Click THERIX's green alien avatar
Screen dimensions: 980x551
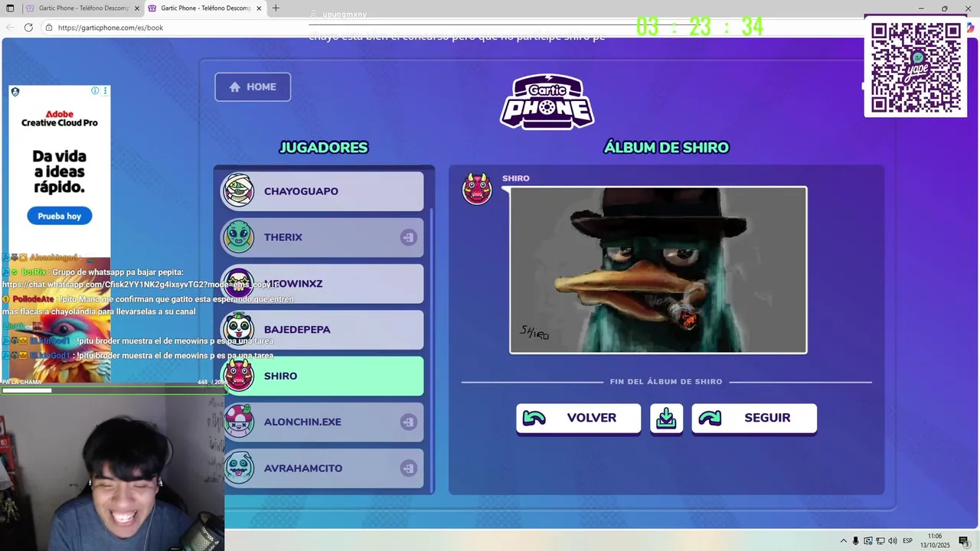tap(239, 237)
